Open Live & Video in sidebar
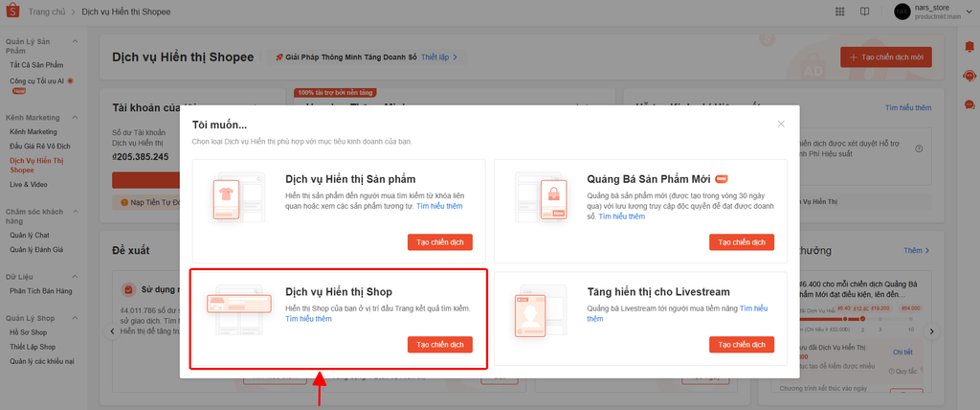 click(29, 185)
